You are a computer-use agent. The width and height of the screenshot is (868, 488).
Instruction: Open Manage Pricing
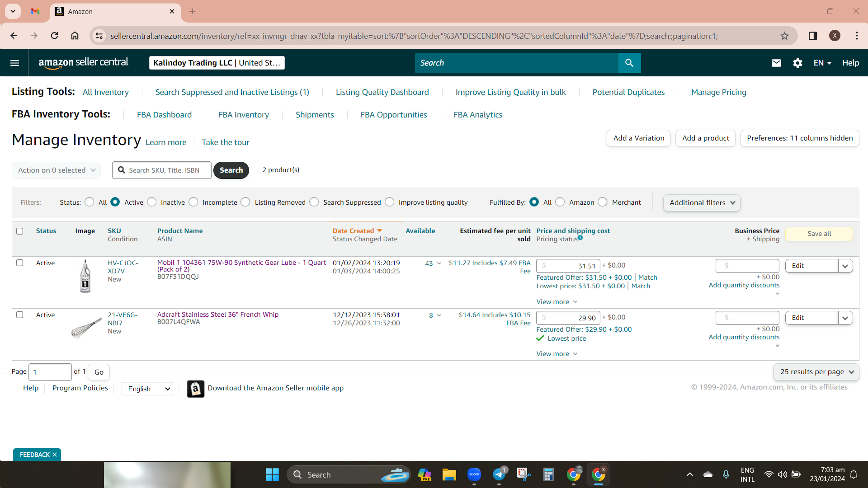point(719,92)
